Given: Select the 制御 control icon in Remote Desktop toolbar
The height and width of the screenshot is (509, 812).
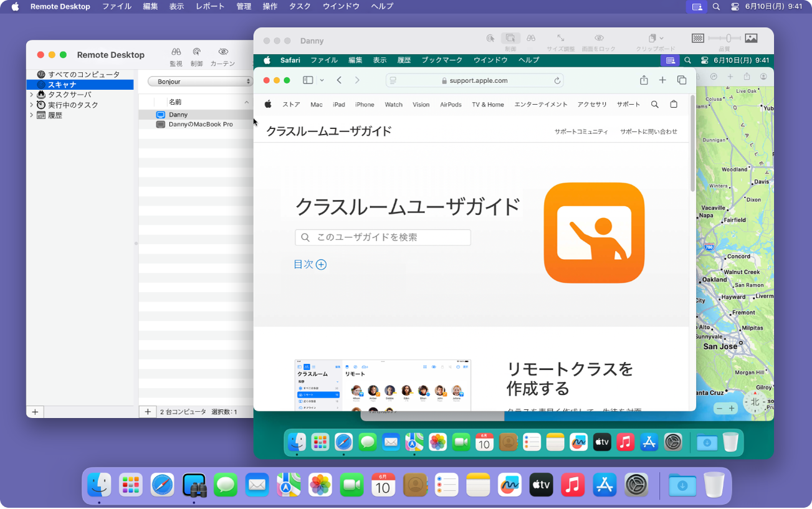Looking at the screenshot, I should tap(197, 52).
